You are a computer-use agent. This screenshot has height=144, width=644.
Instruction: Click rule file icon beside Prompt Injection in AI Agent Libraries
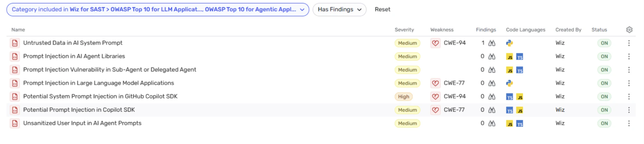tap(15, 56)
